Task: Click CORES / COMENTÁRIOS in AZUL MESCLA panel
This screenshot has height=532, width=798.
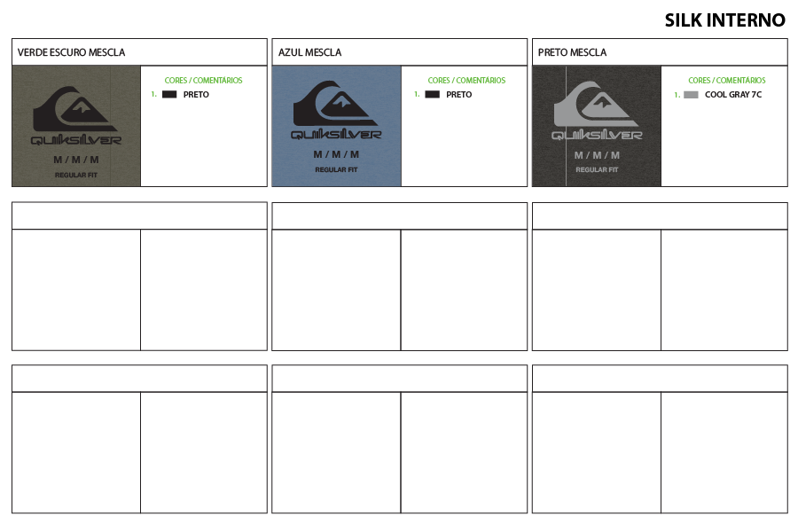Action: pyautogui.click(x=466, y=81)
